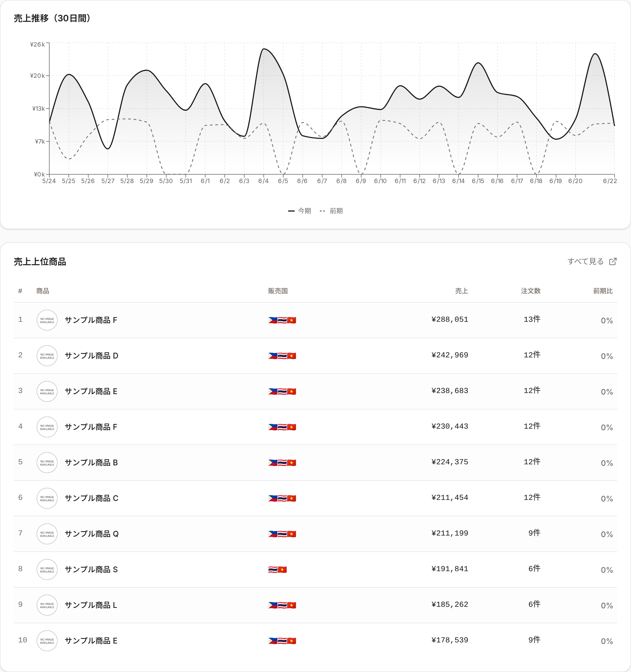Click the no-image thumbnail for サンプル商品 Q
The image size is (631, 672).
point(47,534)
